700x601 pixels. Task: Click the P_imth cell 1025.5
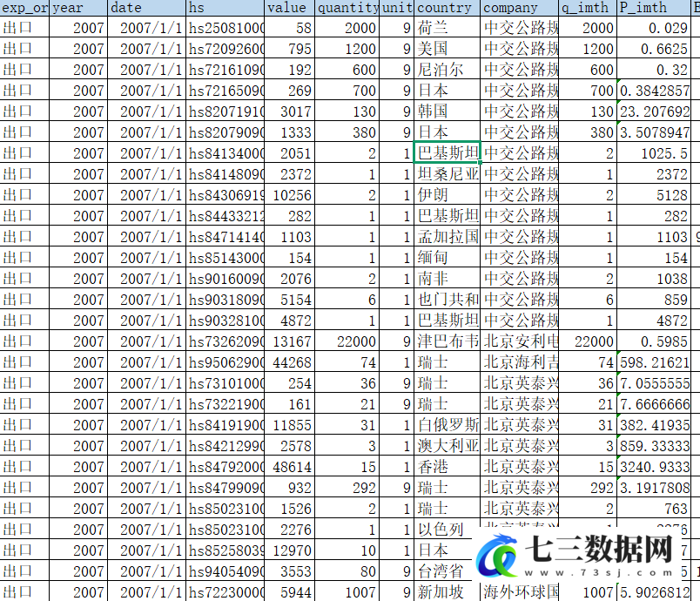pos(654,153)
